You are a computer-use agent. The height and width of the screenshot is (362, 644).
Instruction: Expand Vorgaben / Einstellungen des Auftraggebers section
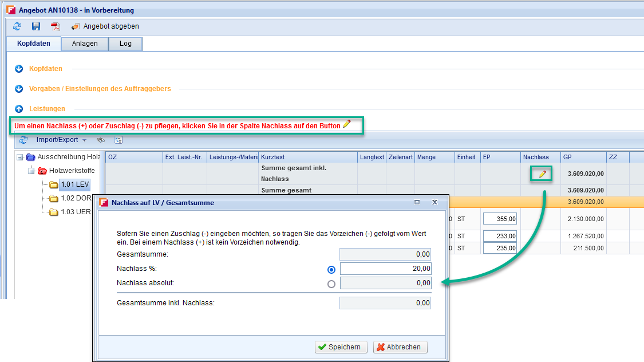pyautogui.click(x=18, y=89)
